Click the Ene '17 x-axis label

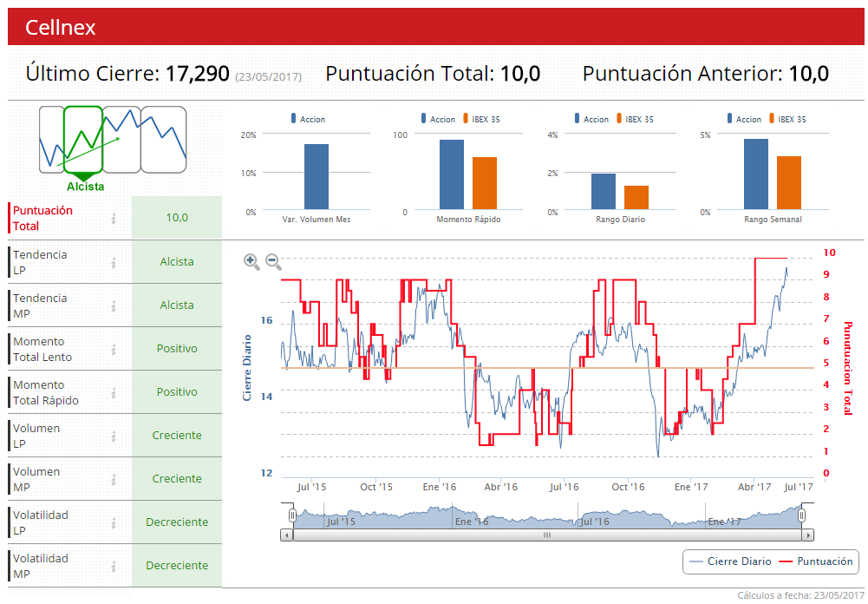(x=691, y=487)
